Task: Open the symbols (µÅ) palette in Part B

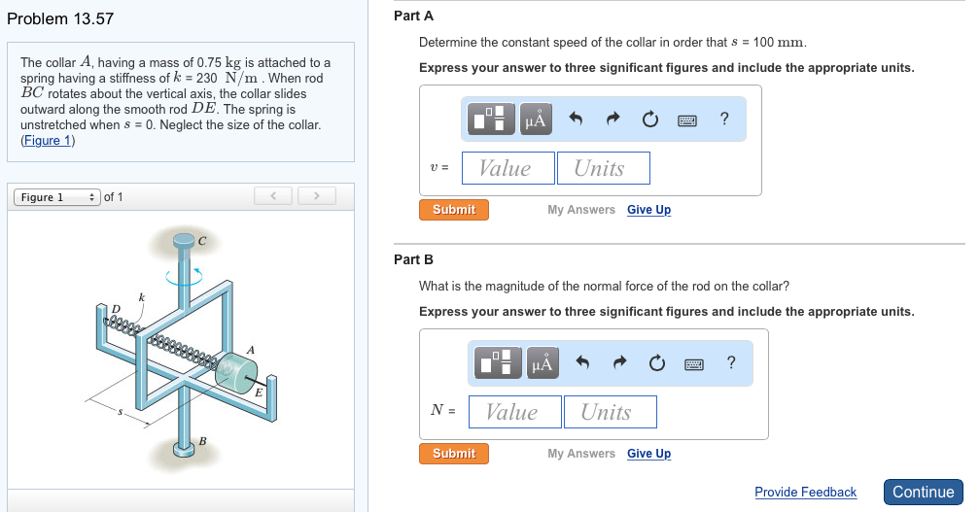Action: point(542,363)
